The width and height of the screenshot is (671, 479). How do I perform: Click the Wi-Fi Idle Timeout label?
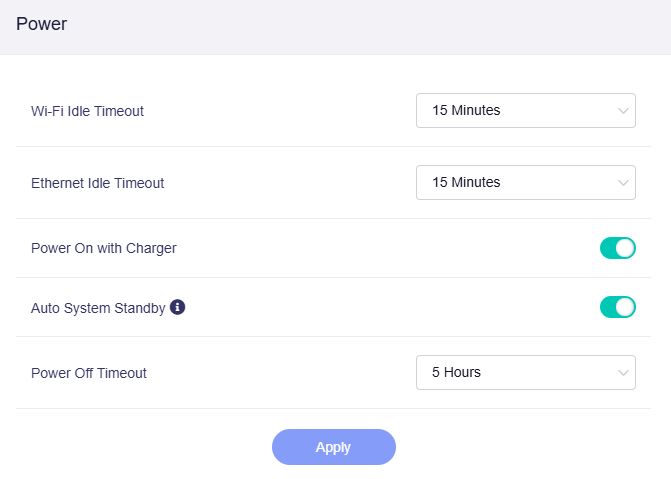(x=88, y=111)
